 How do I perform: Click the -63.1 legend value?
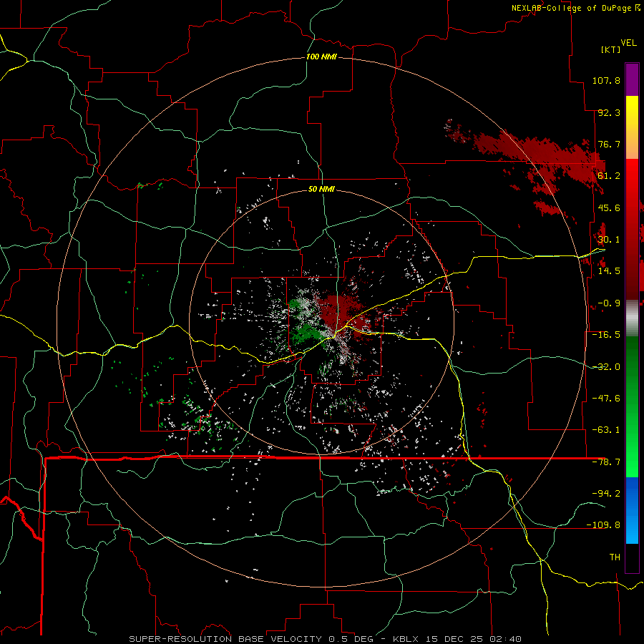coord(606,430)
